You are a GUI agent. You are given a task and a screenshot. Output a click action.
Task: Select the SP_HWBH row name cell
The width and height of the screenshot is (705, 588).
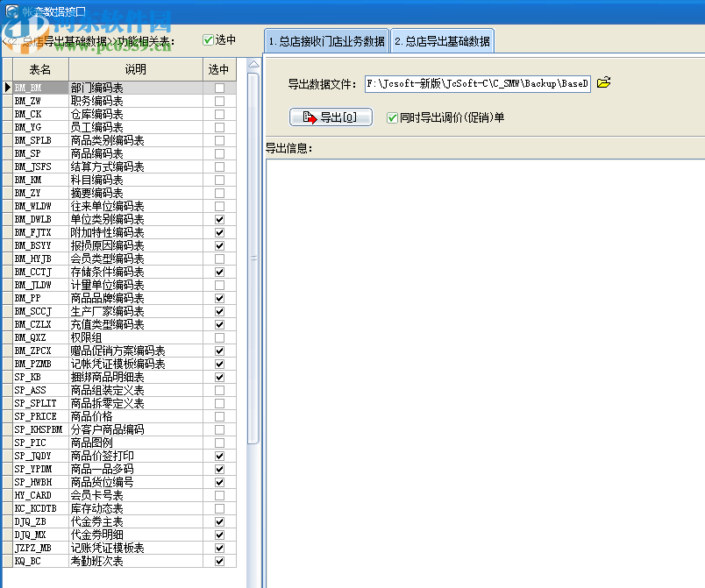pos(40,482)
